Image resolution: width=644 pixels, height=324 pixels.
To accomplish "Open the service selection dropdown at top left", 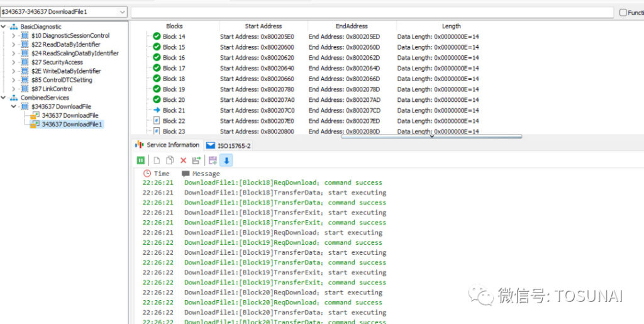I will point(122,12).
